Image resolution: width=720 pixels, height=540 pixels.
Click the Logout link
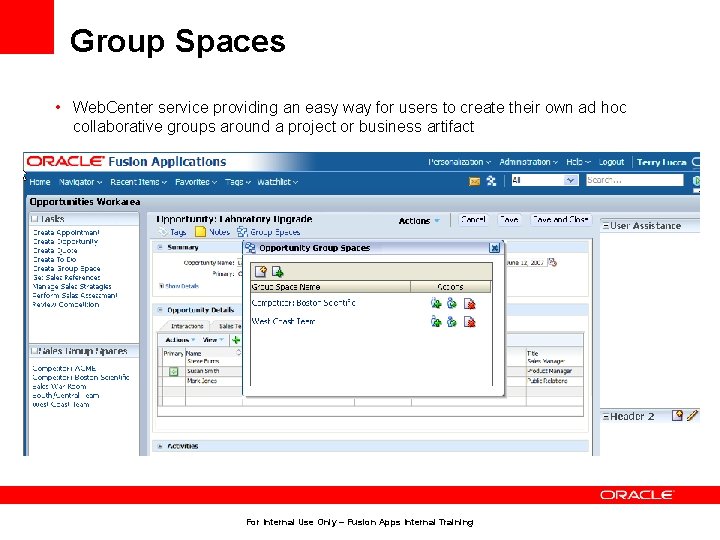(611, 162)
